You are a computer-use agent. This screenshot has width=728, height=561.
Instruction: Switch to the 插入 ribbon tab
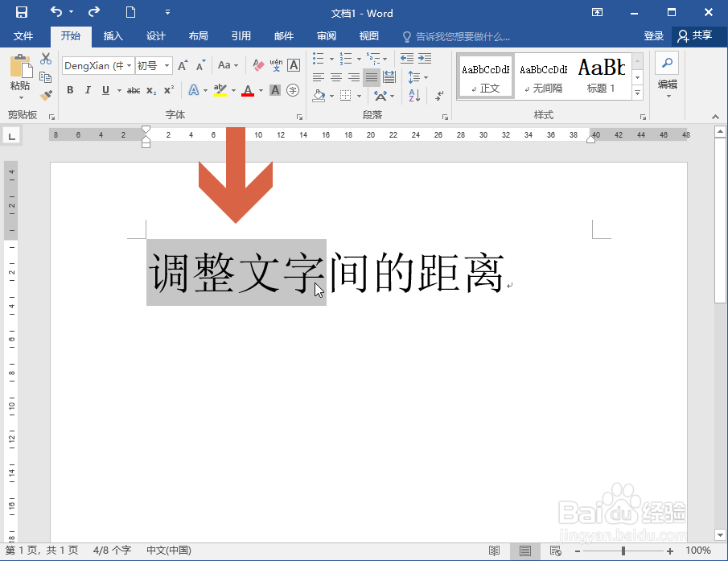tap(112, 35)
